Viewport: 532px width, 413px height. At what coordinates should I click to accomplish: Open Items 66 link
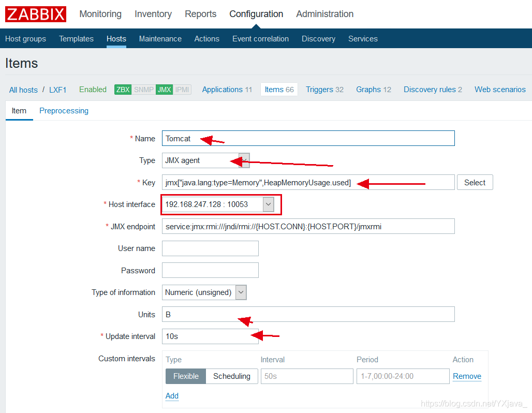tap(279, 90)
